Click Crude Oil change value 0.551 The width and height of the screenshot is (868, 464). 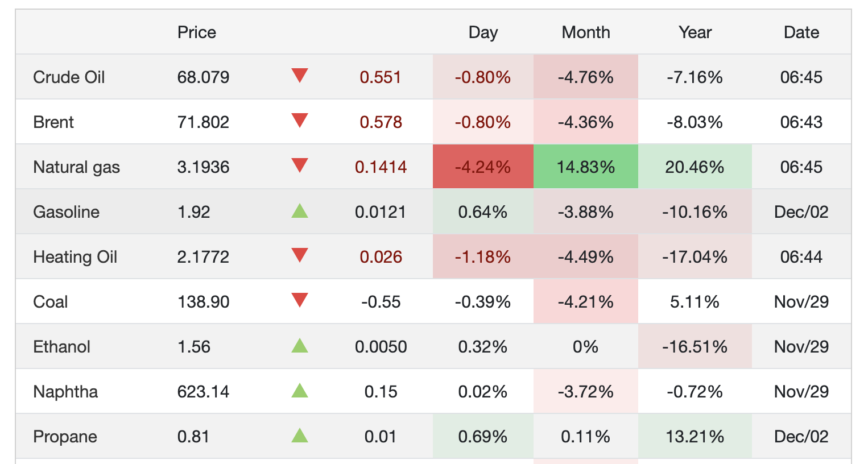[381, 77]
